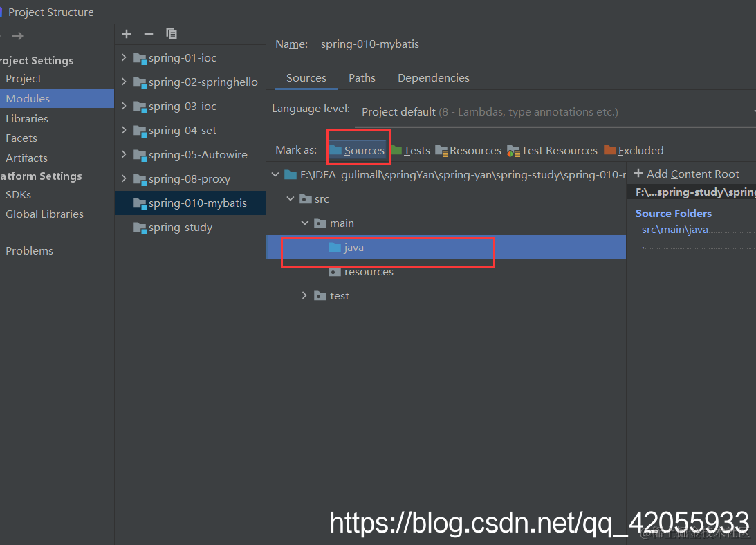Expand the spring-04-set module
Image resolution: width=756 pixels, height=545 pixels.
click(124, 130)
